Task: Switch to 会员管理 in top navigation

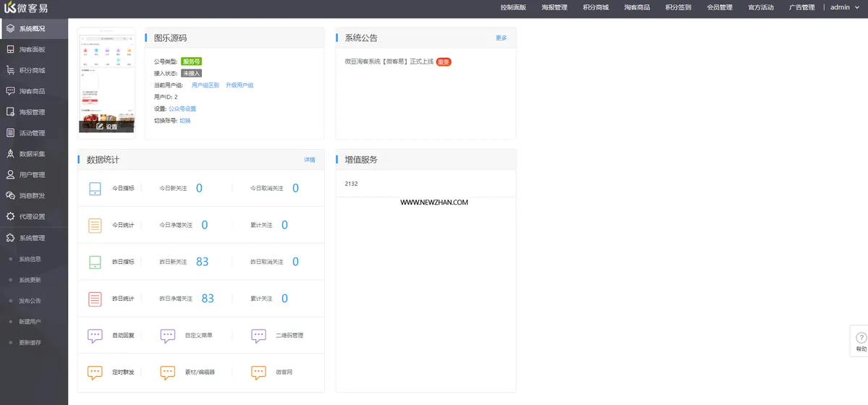Action: coord(720,7)
